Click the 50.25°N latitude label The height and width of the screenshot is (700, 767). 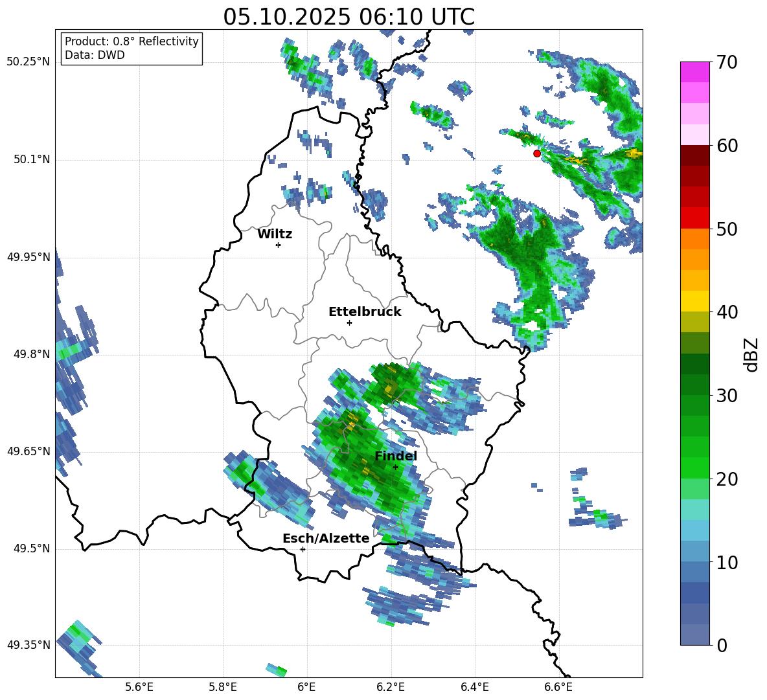29,62
